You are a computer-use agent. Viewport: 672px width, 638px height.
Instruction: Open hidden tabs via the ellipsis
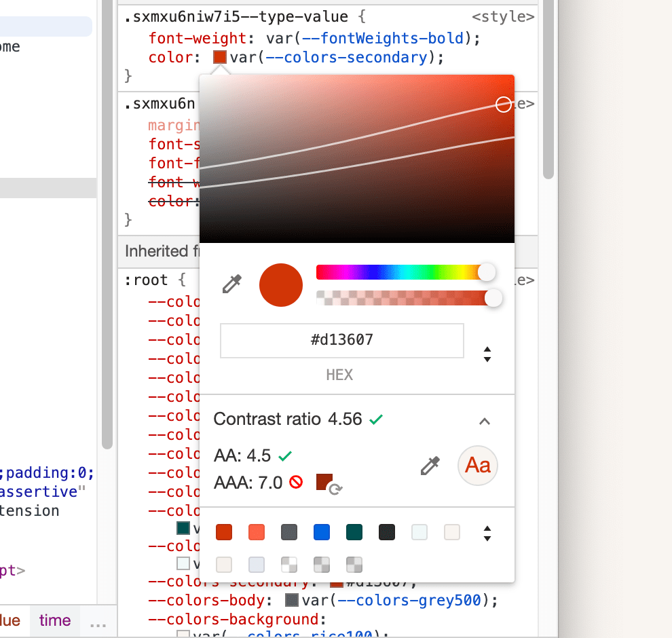tap(97, 625)
